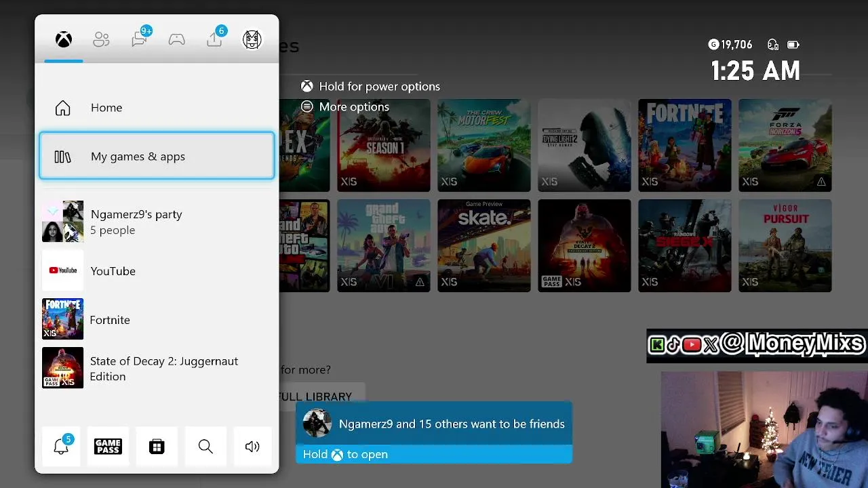This screenshot has width=868, height=488.
Task: Click the controller battery icon
Action: tap(793, 45)
